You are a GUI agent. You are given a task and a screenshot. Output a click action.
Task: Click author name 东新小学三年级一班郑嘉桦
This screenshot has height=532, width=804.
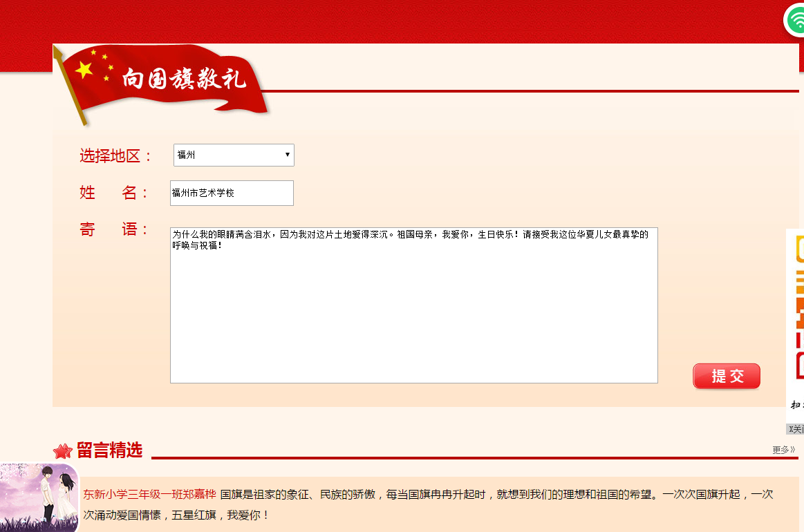(149, 495)
